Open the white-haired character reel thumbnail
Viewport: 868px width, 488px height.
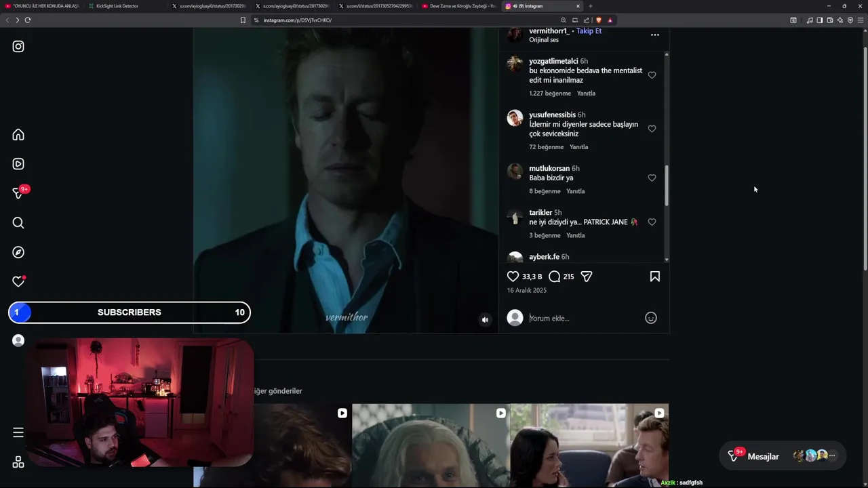click(431, 445)
